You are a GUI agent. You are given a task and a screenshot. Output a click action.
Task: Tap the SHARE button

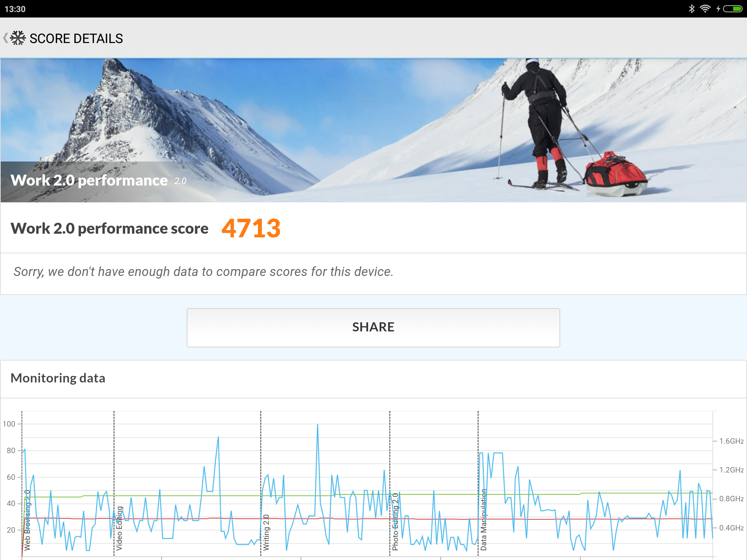coord(373,327)
